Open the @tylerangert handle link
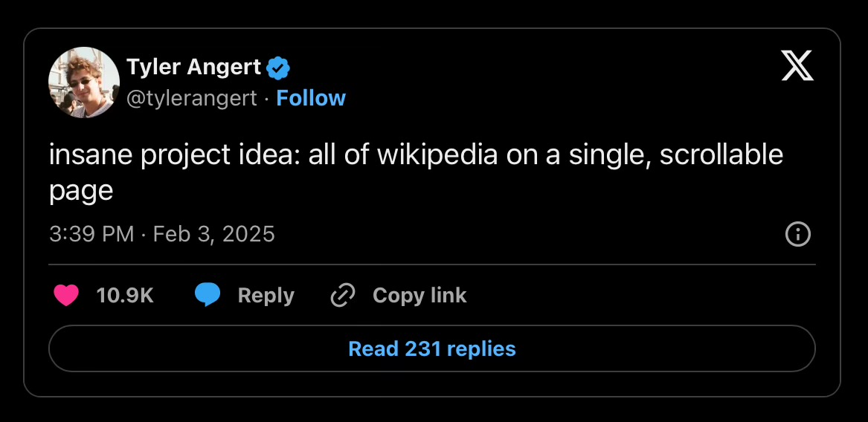Viewport: 868px width, 422px height. coord(192,98)
